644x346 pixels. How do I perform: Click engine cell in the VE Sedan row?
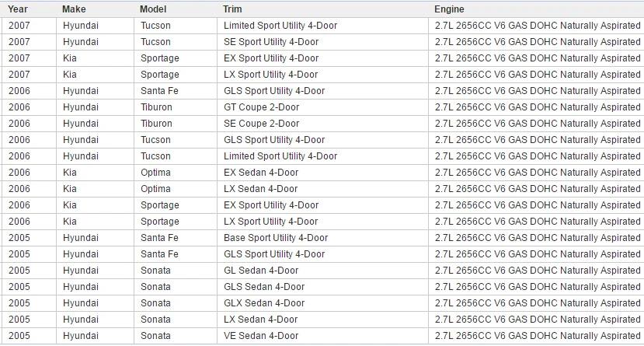tap(538, 336)
